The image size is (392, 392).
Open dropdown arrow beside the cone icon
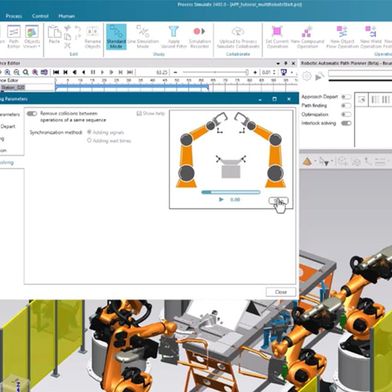315,162
